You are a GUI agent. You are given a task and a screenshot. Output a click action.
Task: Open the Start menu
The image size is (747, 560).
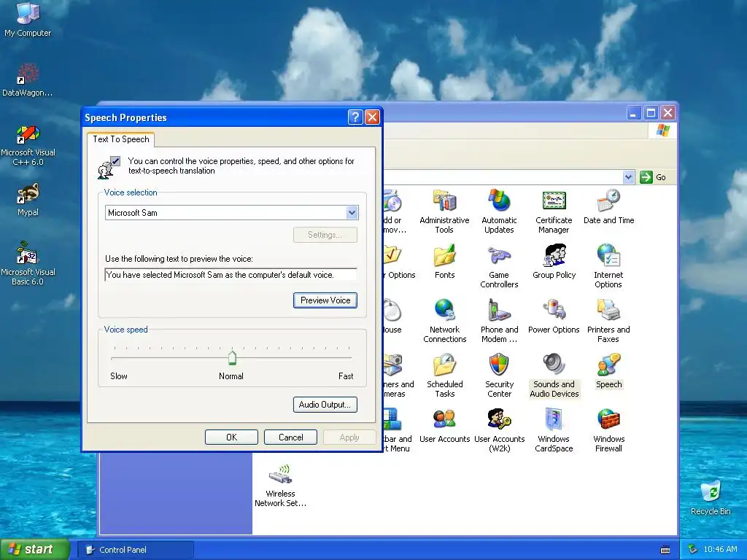pos(35,550)
